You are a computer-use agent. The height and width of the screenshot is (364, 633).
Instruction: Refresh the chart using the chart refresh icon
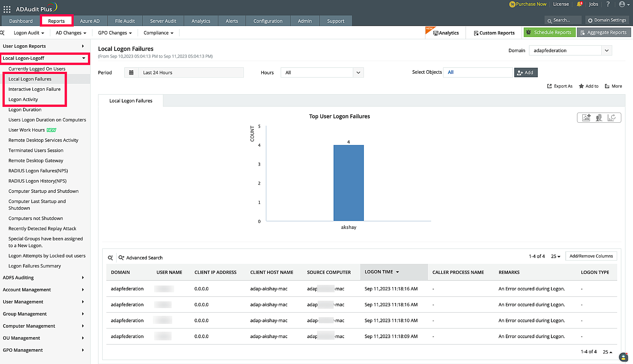tap(611, 117)
